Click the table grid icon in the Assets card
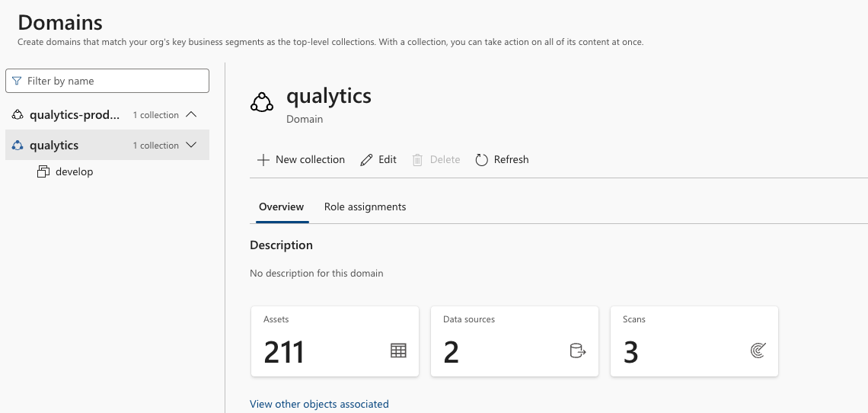This screenshot has width=868, height=413. 398,351
